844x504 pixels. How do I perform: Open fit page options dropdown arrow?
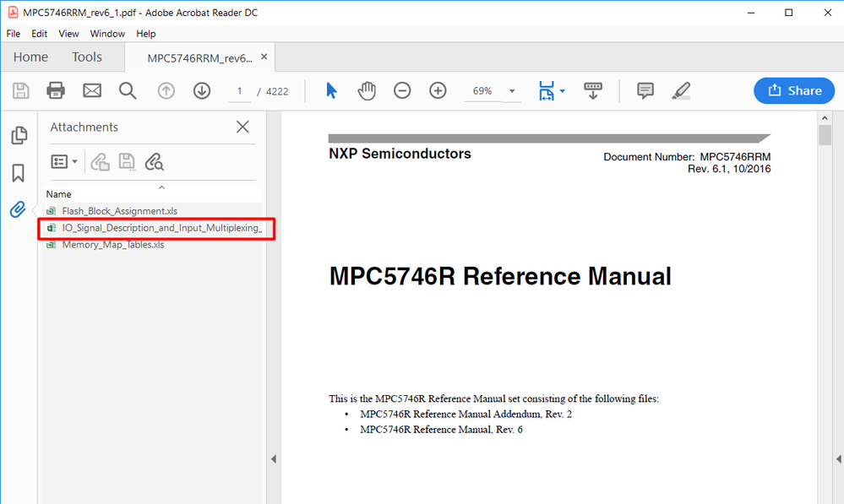tap(563, 91)
